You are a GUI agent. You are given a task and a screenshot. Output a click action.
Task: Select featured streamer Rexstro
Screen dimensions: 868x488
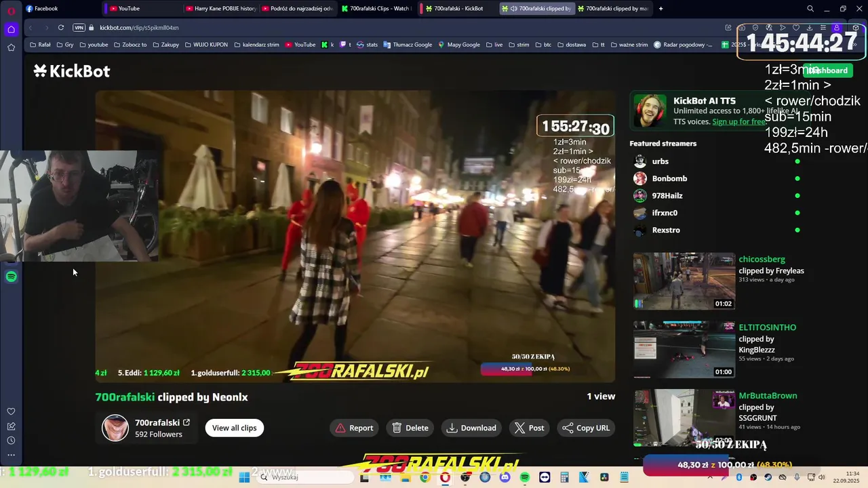click(x=666, y=230)
